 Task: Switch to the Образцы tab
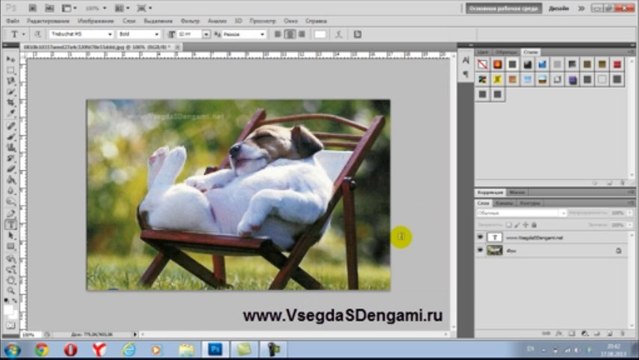pyautogui.click(x=506, y=52)
